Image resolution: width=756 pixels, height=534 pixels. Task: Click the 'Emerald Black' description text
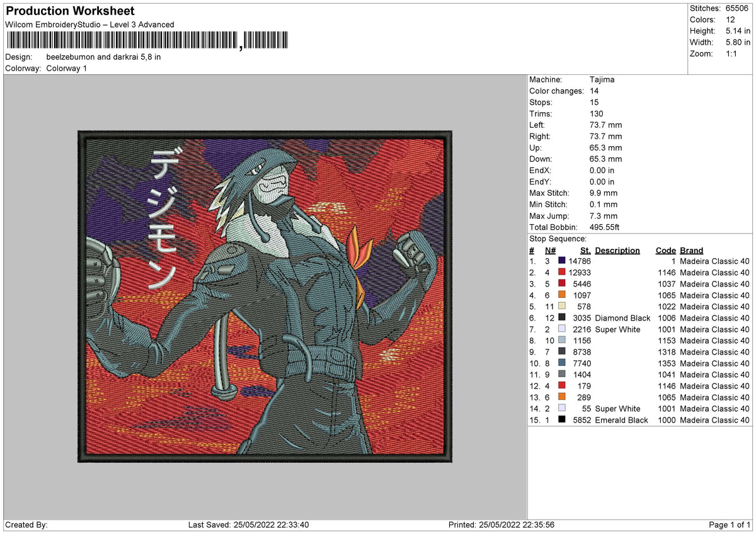(x=621, y=419)
